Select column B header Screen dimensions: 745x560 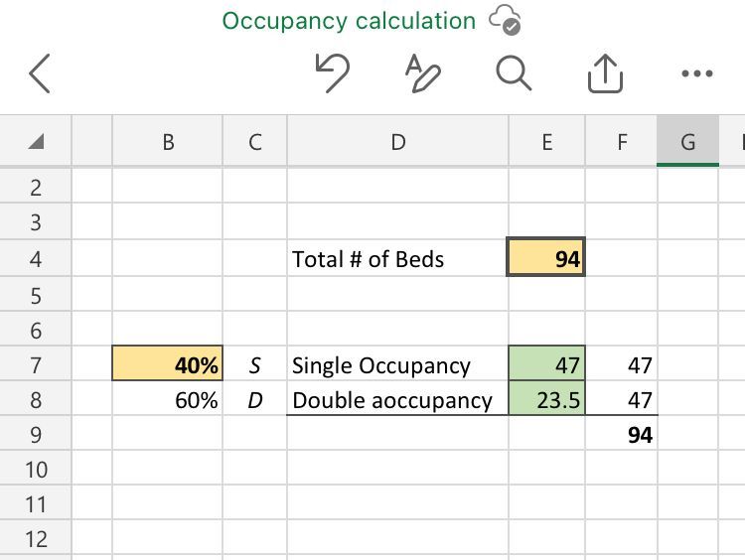tap(168, 142)
